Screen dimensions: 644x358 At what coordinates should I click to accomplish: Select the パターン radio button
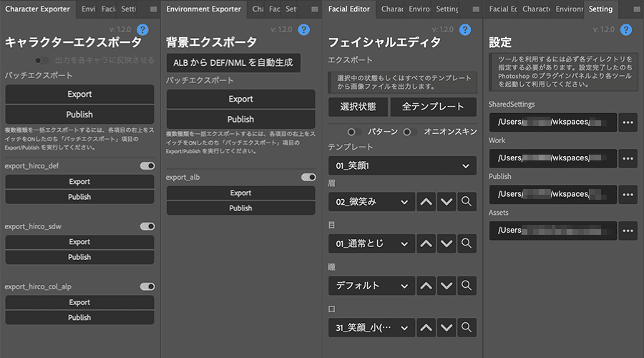[351, 132]
